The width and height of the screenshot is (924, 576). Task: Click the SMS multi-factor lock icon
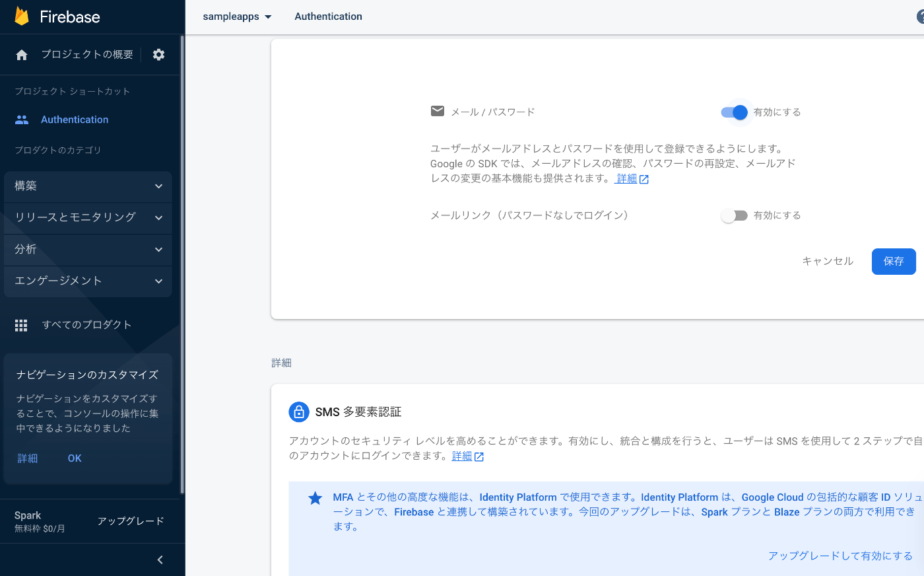point(299,412)
